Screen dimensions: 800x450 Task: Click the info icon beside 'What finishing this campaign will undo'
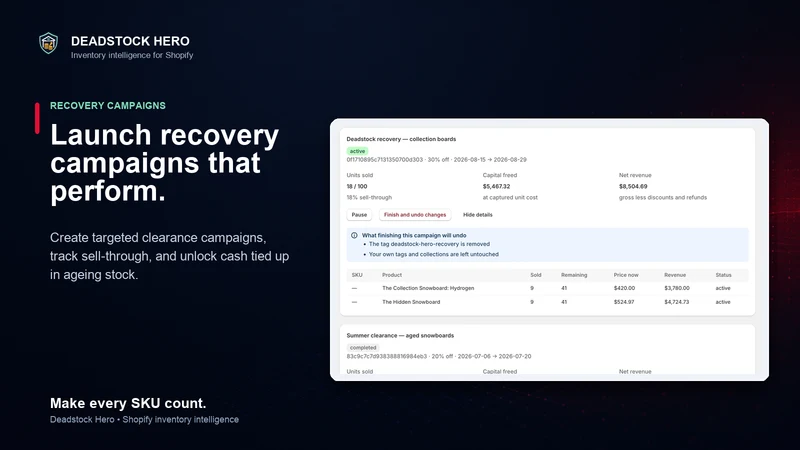pyautogui.click(x=354, y=235)
